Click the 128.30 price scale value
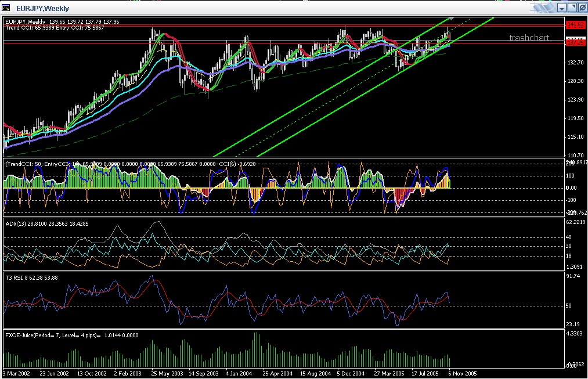 [576, 81]
